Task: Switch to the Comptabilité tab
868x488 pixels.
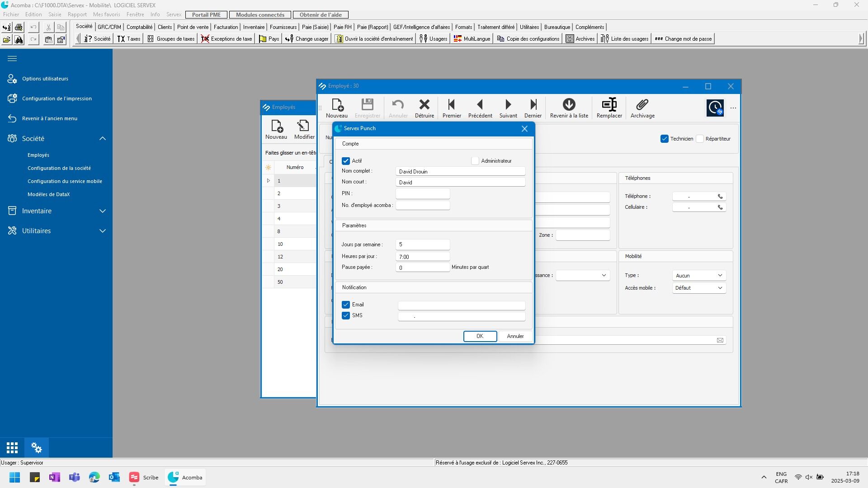Action: [139, 27]
